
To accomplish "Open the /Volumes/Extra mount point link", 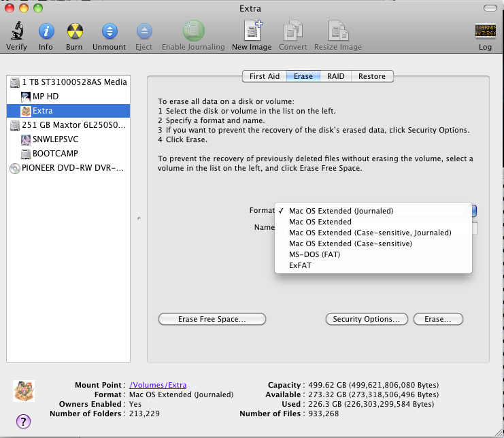I will [x=158, y=385].
